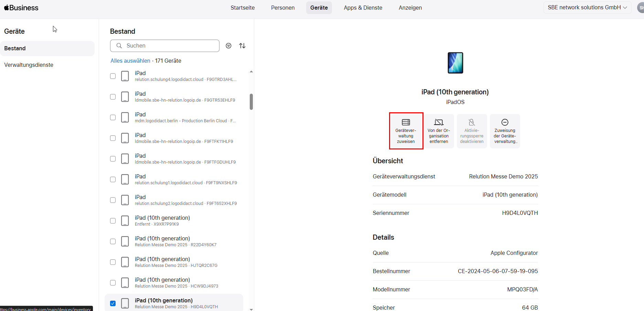Click device icon for relution.schulung4 iPad
The image size is (644, 311).
[x=125, y=76]
